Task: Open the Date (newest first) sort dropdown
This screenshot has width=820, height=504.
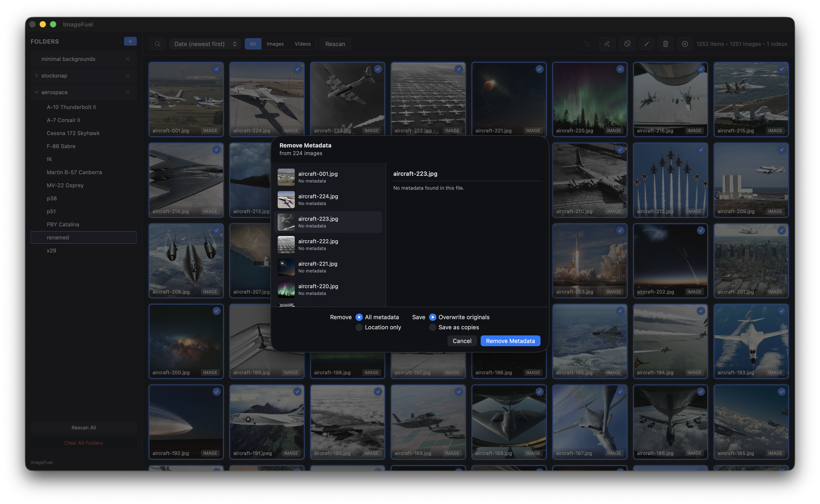Action: point(205,44)
